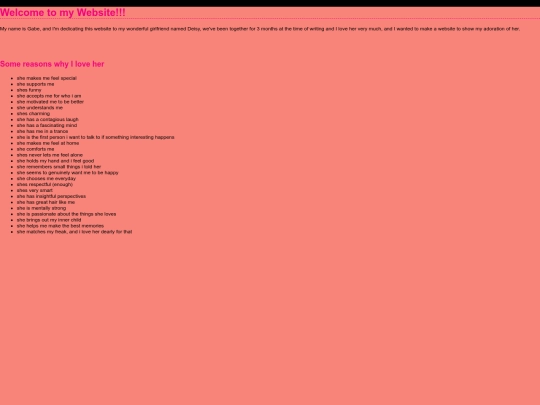
Task: Select 'she brings out my inner child'
Action: click(49, 220)
